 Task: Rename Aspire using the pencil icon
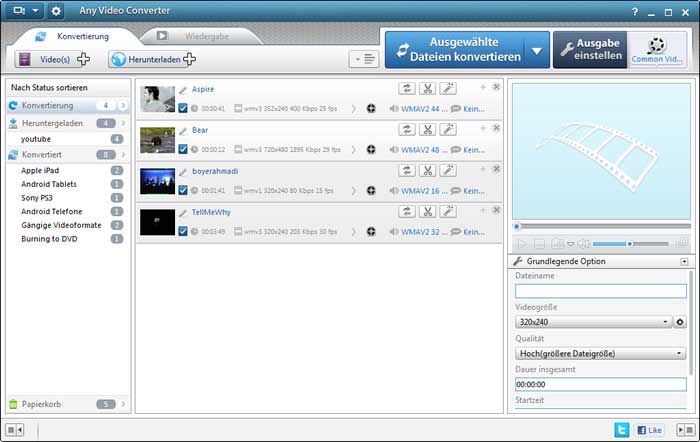point(183,90)
